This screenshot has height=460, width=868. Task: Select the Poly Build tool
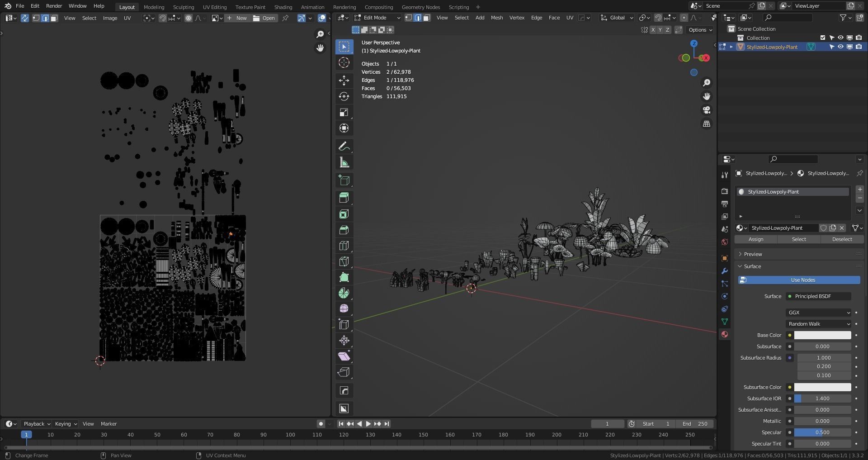(344, 277)
